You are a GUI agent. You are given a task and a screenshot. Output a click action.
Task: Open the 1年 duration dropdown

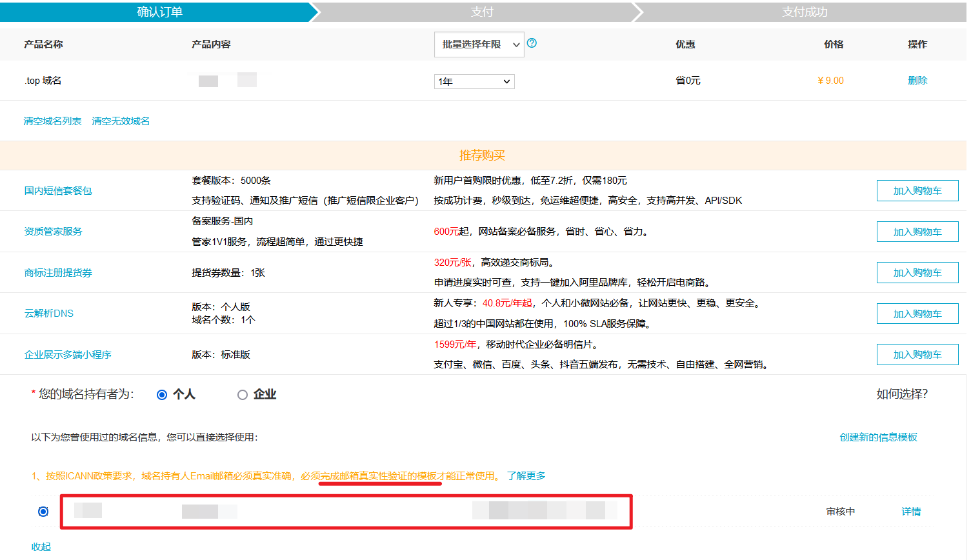475,81
